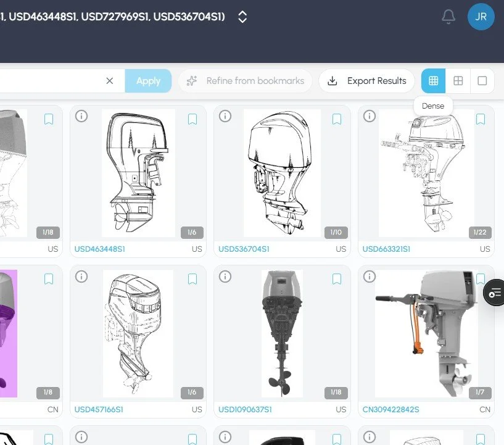Open the USD663321S1 outboard motor drawing
504x445 pixels.
coord(426,173)
